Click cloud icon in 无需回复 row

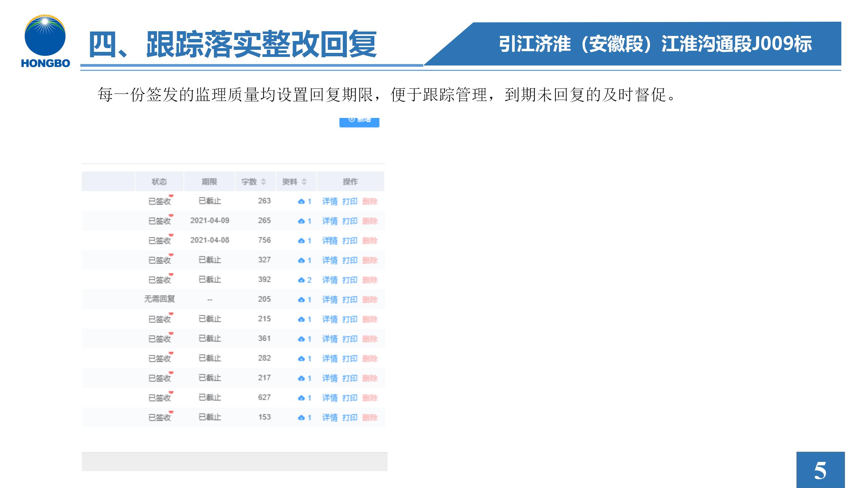[301, 300]
